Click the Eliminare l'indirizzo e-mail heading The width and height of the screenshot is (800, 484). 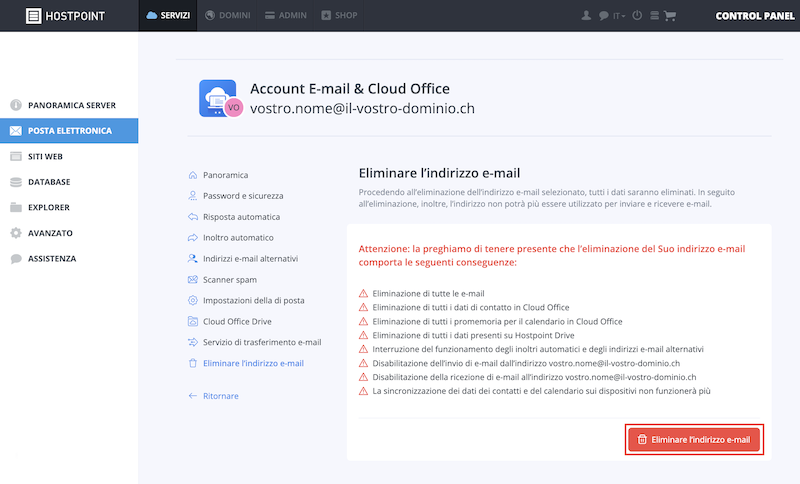(x=439, y=173)
